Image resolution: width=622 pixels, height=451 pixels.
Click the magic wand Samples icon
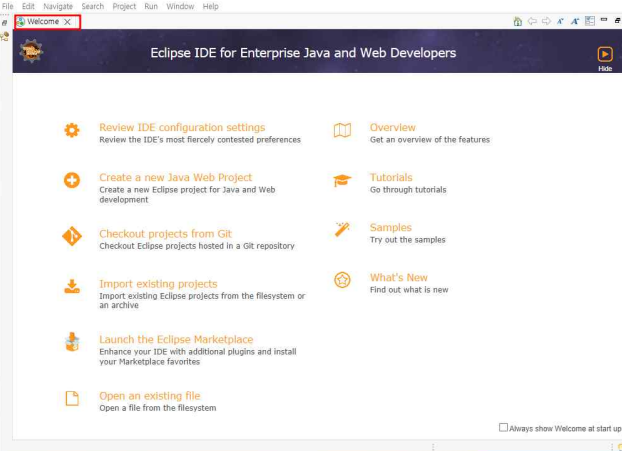point(342,230)
